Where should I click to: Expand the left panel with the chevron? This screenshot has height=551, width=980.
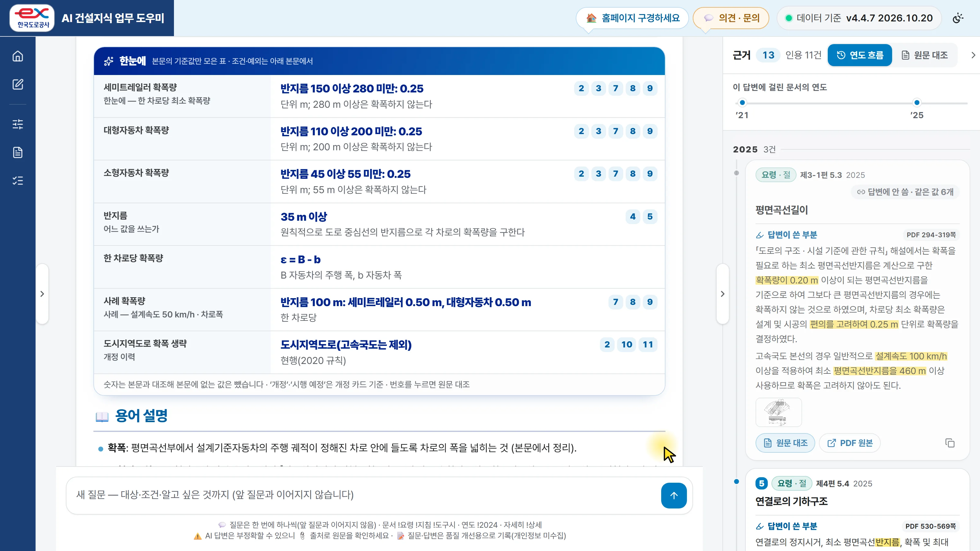click(42, 294)
